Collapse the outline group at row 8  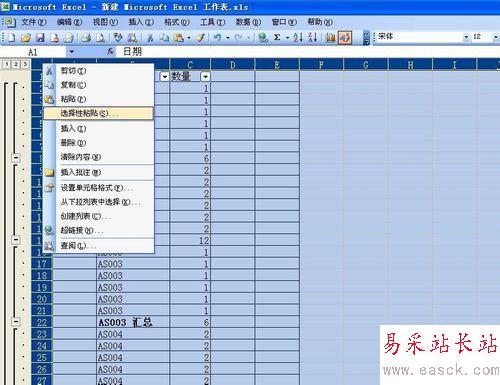(x=16, y=158)
